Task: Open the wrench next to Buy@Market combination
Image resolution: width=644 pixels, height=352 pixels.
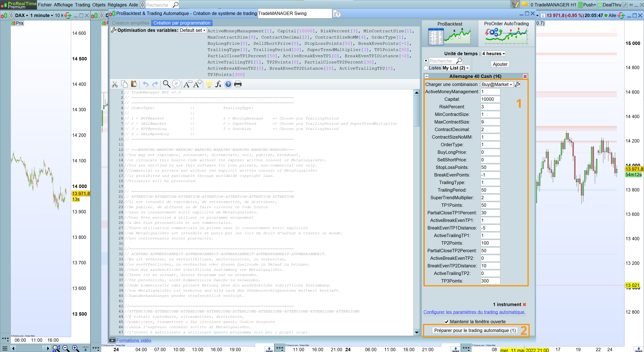Action: pyautogui.click(x=517, y=84)
